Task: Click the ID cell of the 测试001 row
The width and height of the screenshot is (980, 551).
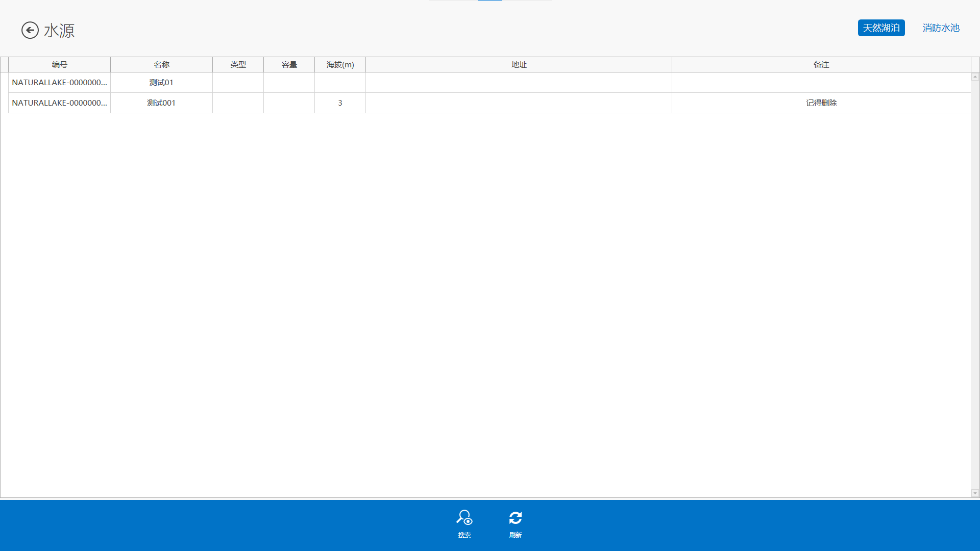Action: pyautogui.click(x=59, y=103)
